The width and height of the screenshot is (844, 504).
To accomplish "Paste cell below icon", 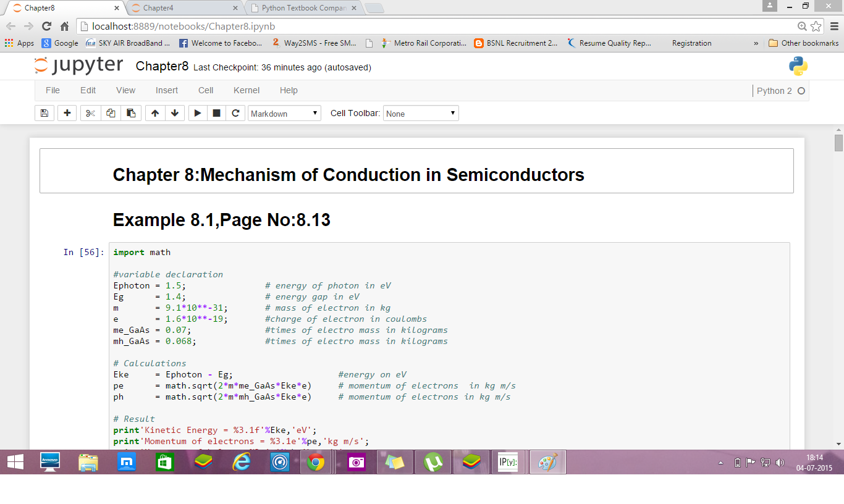I will pyautogui.click(x=130, y=113).
